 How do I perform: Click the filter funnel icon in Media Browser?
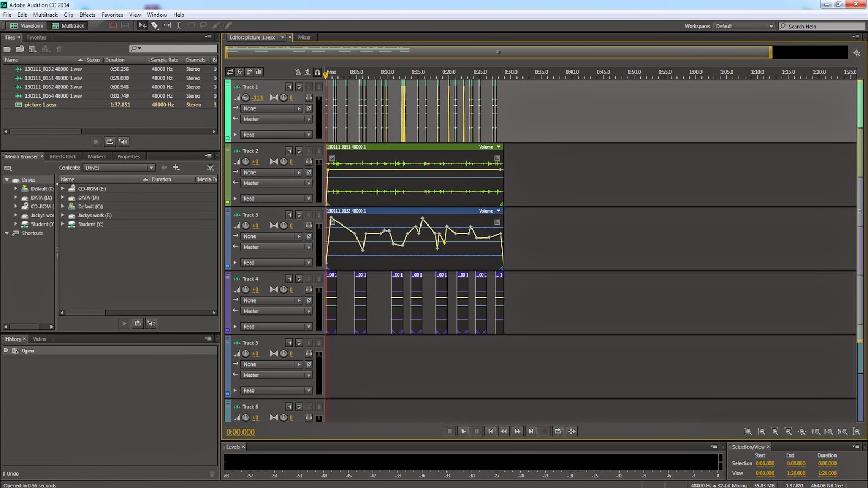(x=210, y=168)
